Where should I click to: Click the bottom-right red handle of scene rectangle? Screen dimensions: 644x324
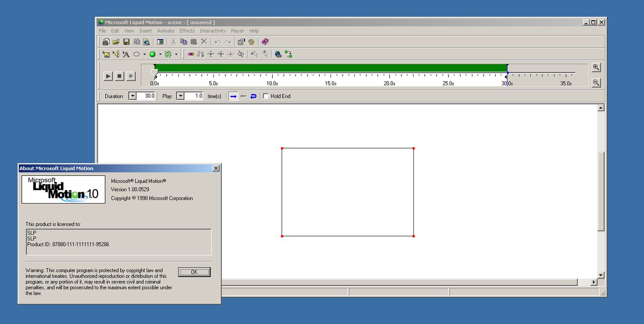[414, 236]
